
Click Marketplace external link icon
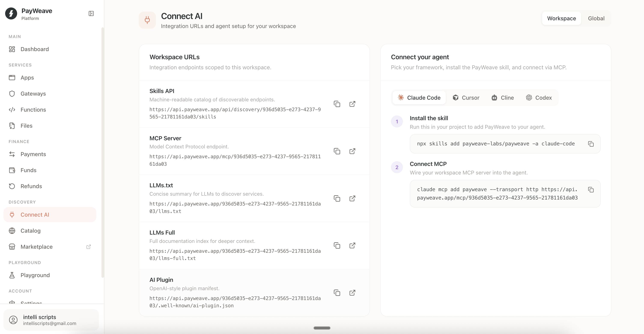(88, 247)
